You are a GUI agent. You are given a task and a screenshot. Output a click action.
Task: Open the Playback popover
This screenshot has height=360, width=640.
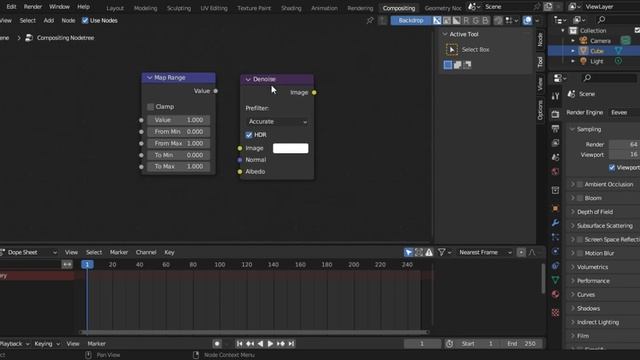14,344
